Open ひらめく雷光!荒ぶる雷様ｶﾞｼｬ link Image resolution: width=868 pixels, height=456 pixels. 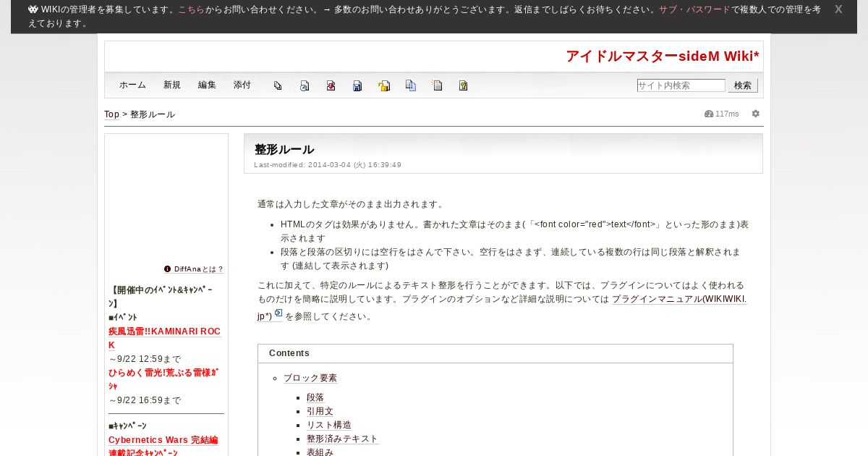(163, 379)
